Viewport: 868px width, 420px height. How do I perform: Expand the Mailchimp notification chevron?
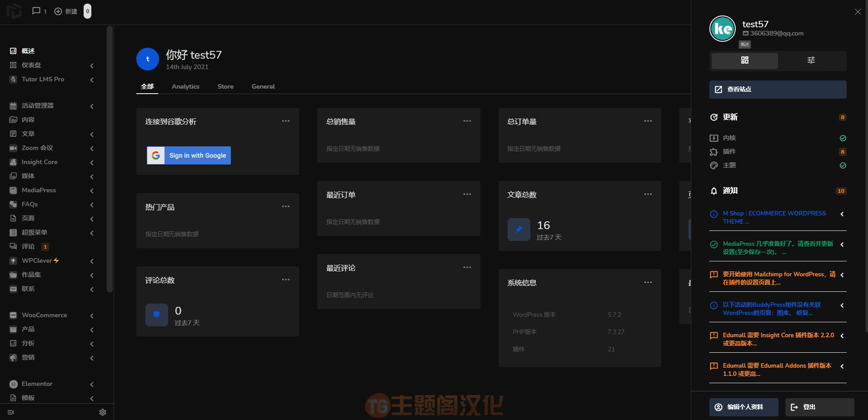click(842, 275)
